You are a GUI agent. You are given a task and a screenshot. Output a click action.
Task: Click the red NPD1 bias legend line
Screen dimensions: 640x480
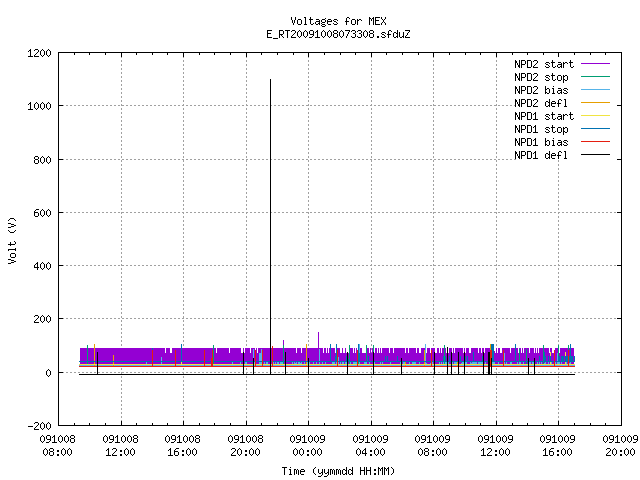click(596, 142)
